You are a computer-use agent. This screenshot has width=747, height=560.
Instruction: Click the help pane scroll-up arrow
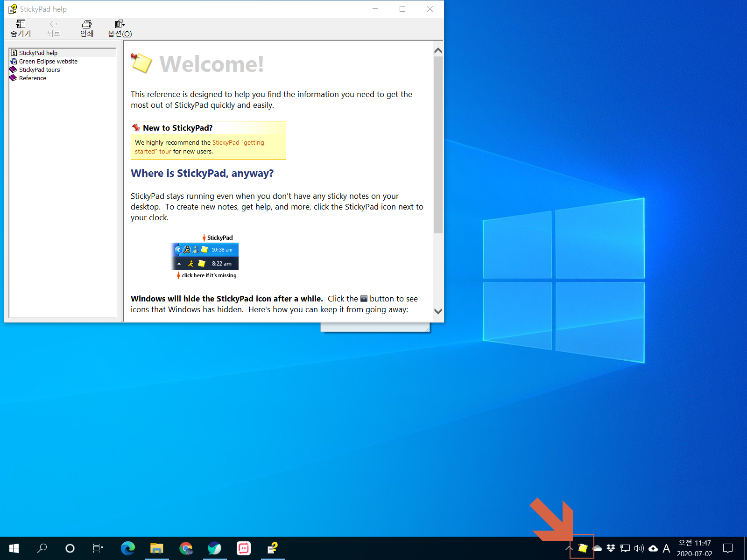point(438,50)
